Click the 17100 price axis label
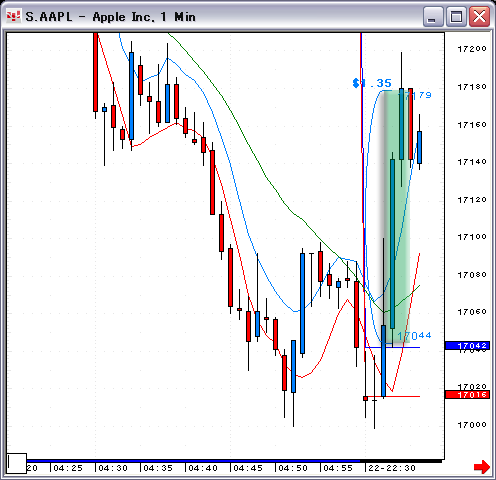Viewport: 496px width, 480px height. [472, 237]
